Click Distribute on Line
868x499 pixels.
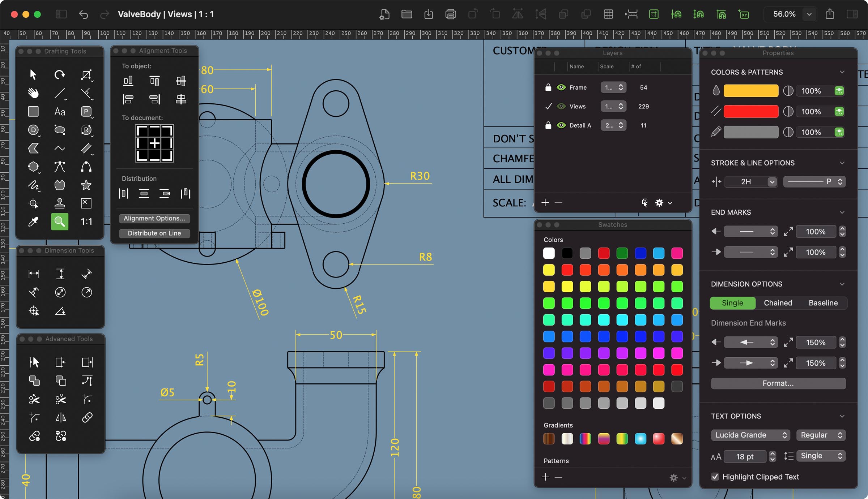[154, 233]
